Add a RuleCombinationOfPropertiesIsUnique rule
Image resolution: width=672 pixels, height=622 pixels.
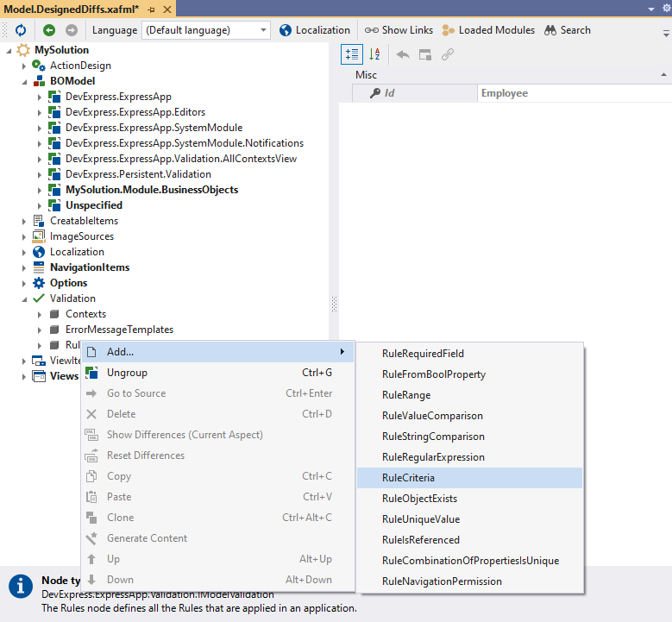coord(470,561)
